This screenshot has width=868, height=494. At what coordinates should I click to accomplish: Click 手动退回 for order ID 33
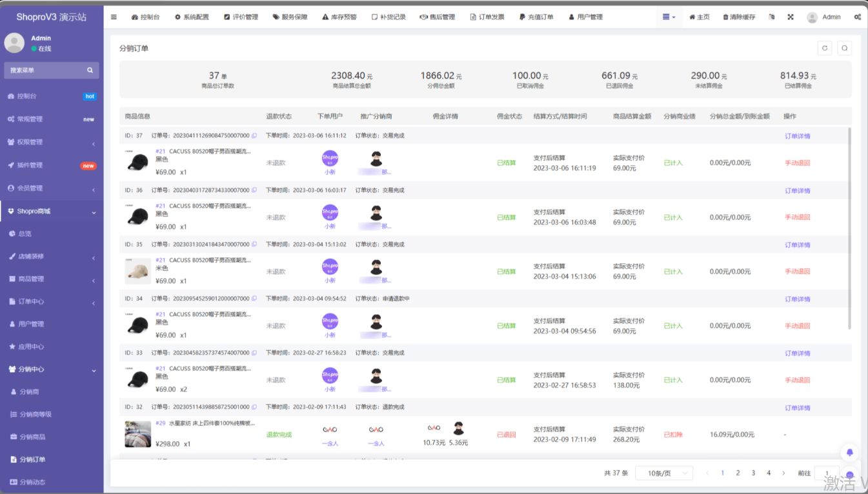(798, 380)
